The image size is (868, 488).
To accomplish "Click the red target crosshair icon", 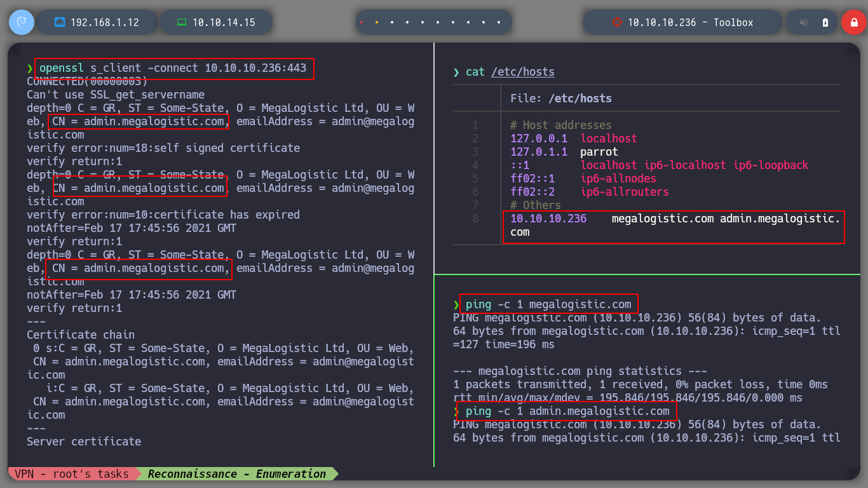I will [x=616, y=22].
